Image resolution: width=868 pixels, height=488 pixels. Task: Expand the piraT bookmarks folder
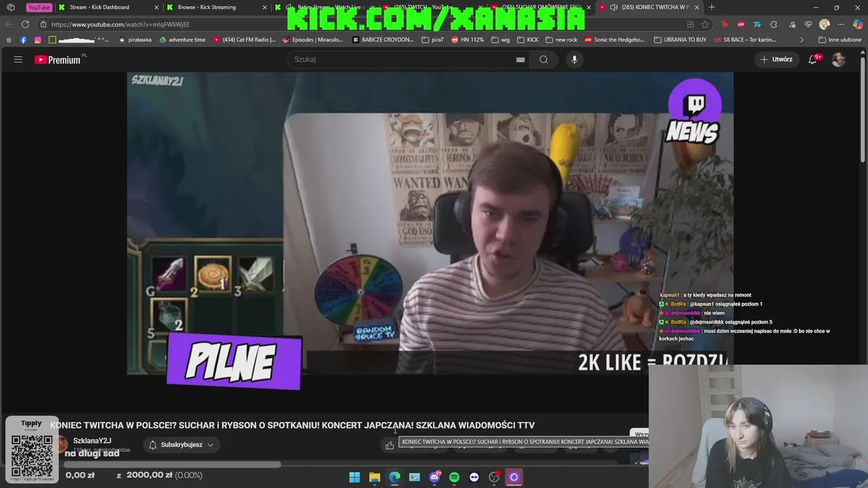coord(433,40)
